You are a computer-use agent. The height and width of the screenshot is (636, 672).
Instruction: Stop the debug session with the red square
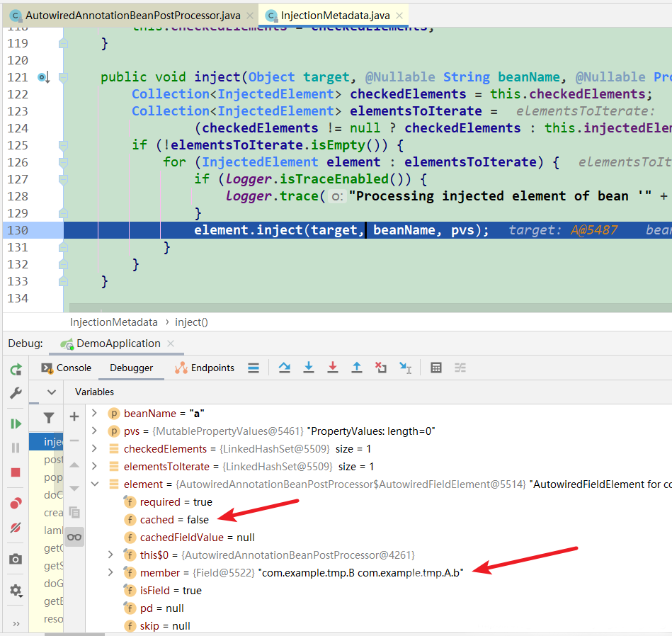pyautogui.click(x=16, y=472)
